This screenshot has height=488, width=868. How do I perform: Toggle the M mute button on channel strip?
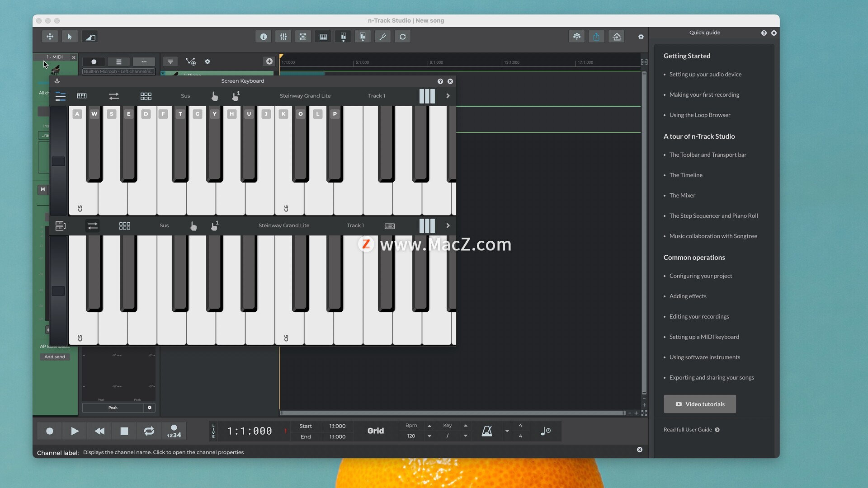(43, 189)
